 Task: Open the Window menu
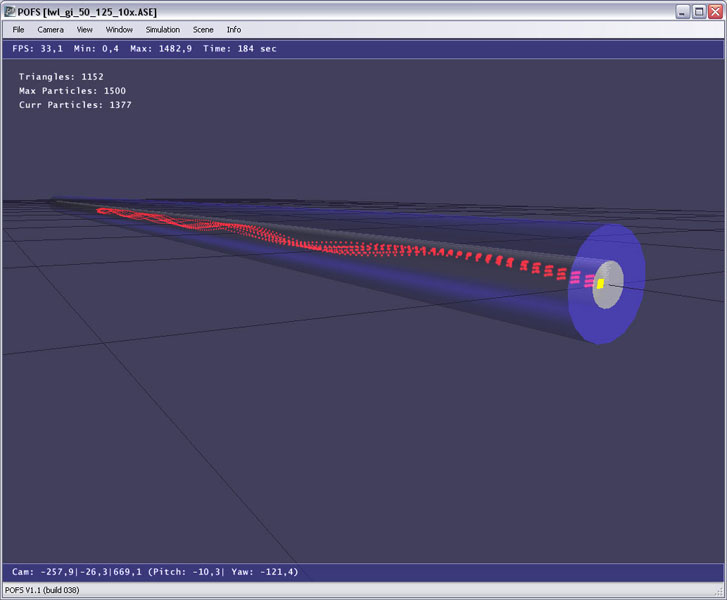click(119, 30)
